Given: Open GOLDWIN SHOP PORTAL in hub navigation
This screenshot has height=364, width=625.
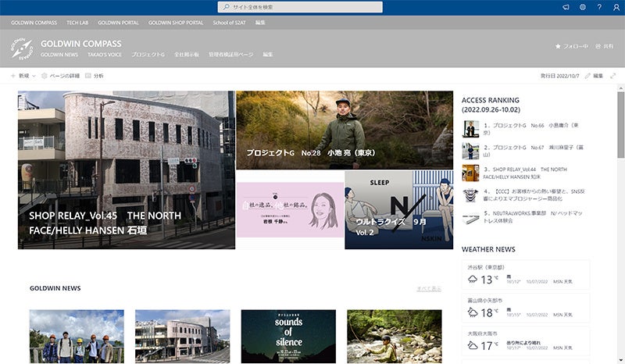Looking at the screenshot, I should pyautogui.click(x=176, y=23).
